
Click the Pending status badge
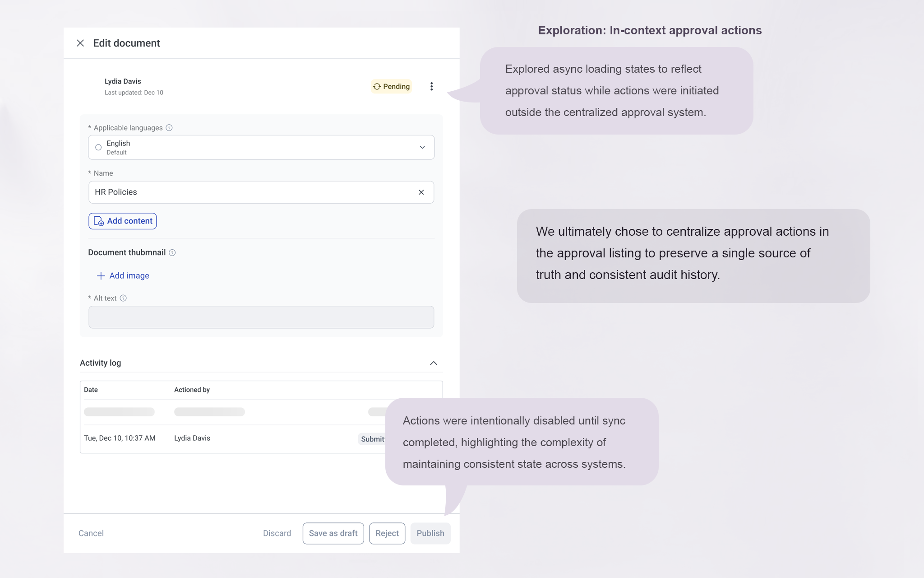(391, 86)
